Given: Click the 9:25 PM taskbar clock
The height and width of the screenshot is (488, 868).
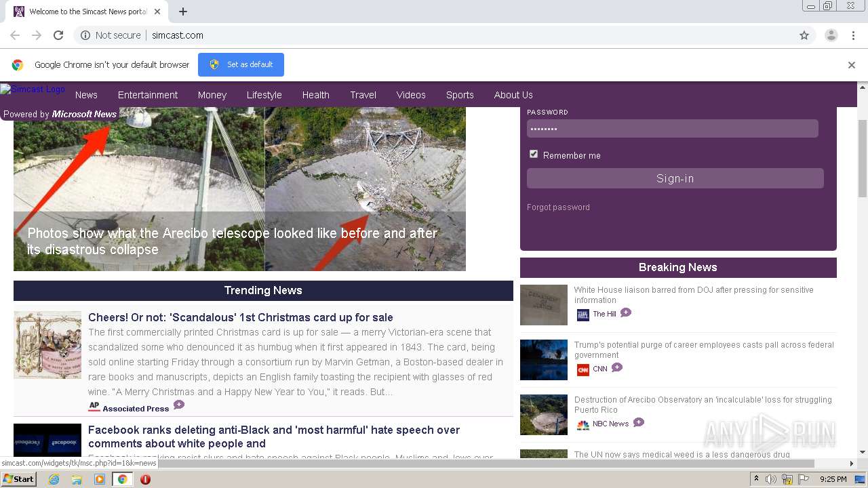Looking at the screenshot, I should 833,479.
